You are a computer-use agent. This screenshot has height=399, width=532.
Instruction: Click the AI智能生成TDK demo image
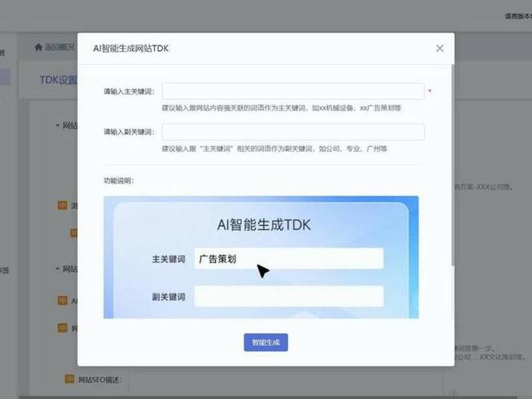pos(261,257)
